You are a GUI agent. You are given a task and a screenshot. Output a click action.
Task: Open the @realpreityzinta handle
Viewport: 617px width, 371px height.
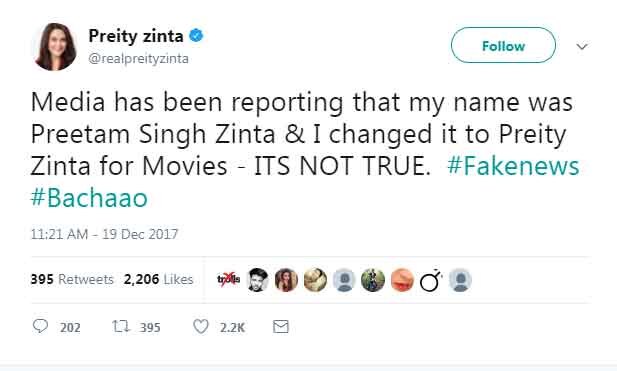[139, 59]
